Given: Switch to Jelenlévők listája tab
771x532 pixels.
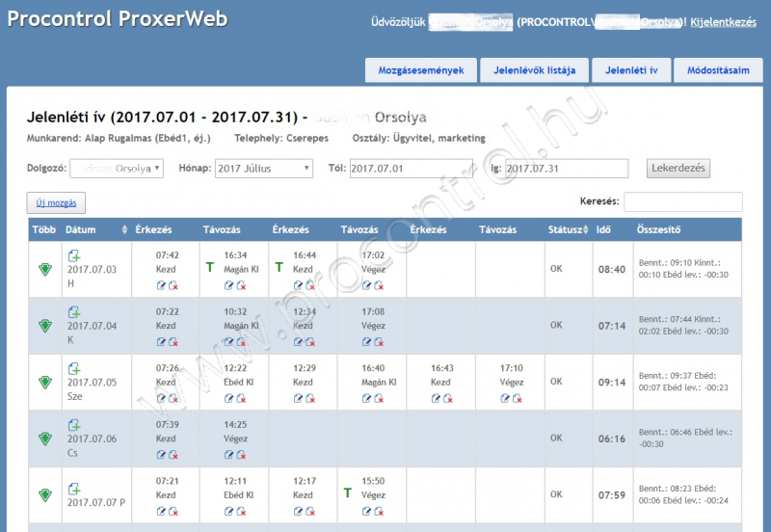Looking at the screenshot, I should click(x=535, y=70).
